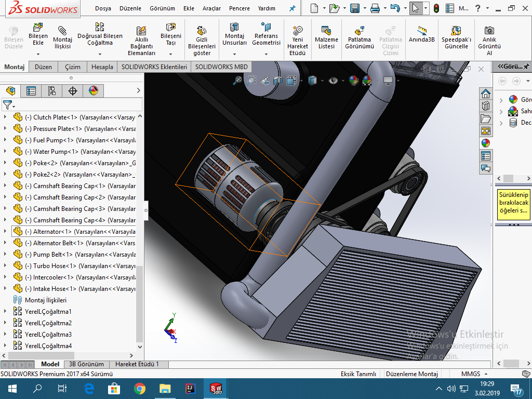Open the Dosya menu
Image resolution: width=532 pixels, height=399 pixels.
coord(103,8)
